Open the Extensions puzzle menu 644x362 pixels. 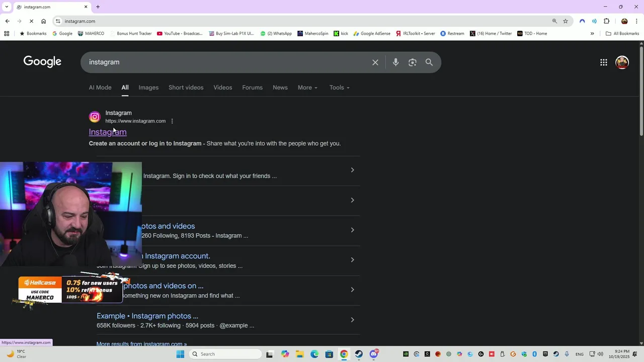pos(606,21)
